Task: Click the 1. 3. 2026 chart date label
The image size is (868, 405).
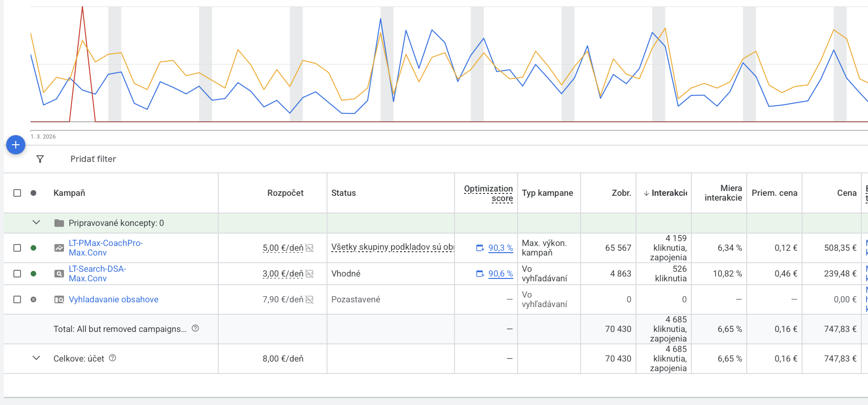Action: 43,137
